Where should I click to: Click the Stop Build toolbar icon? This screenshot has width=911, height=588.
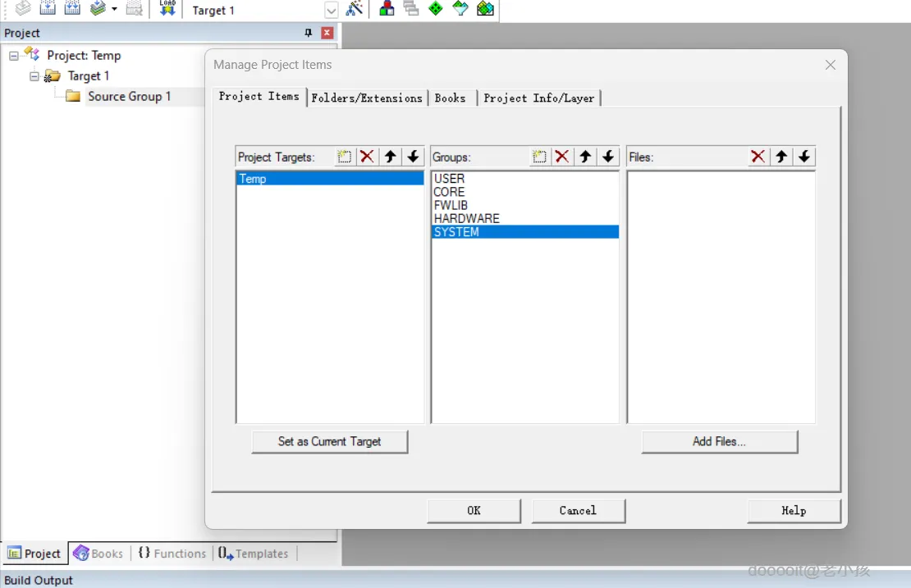pyautogui.click(x=135, y=8)
